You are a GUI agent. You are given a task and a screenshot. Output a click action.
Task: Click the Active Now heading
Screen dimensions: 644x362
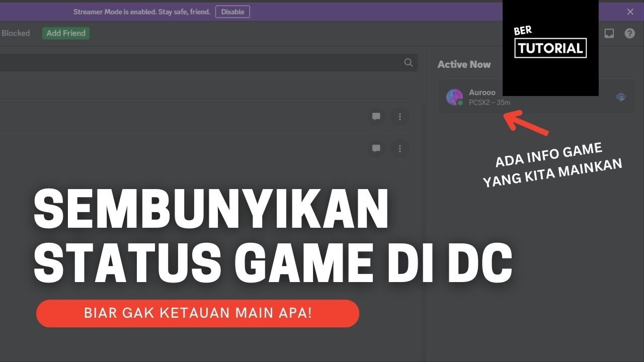pos(464,64)
